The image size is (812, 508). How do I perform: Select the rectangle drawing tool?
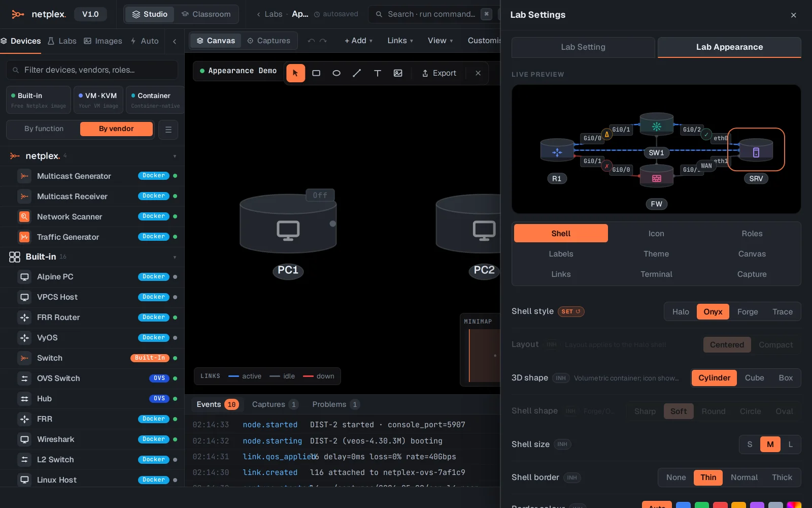pyautogui.click(x=316, y=73)
